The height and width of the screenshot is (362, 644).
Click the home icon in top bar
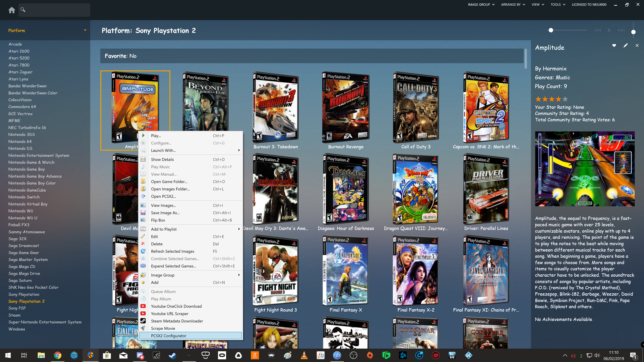click(12, 10)
